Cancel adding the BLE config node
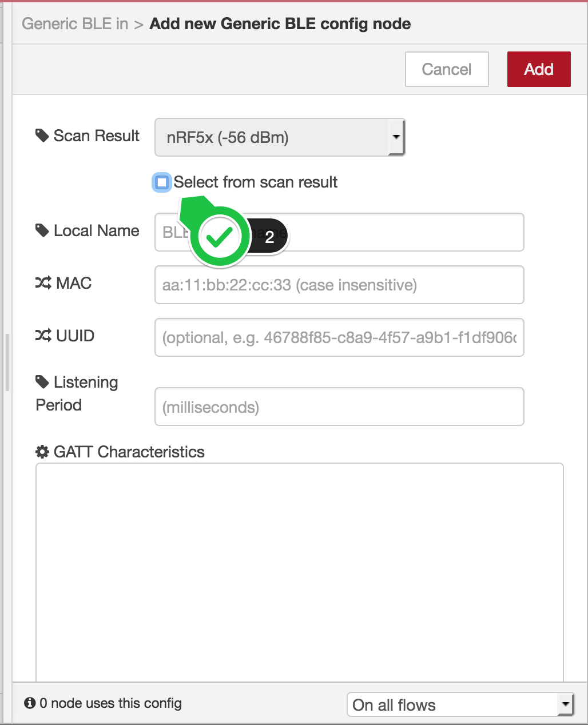588x725 pixels. [447, 69]
